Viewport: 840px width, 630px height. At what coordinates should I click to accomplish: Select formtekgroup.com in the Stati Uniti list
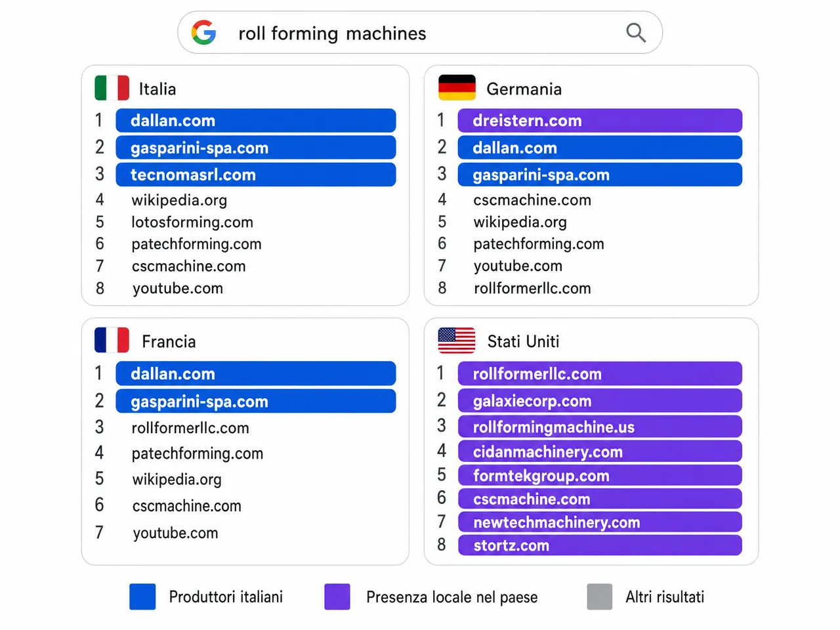[x=600, y=475]
